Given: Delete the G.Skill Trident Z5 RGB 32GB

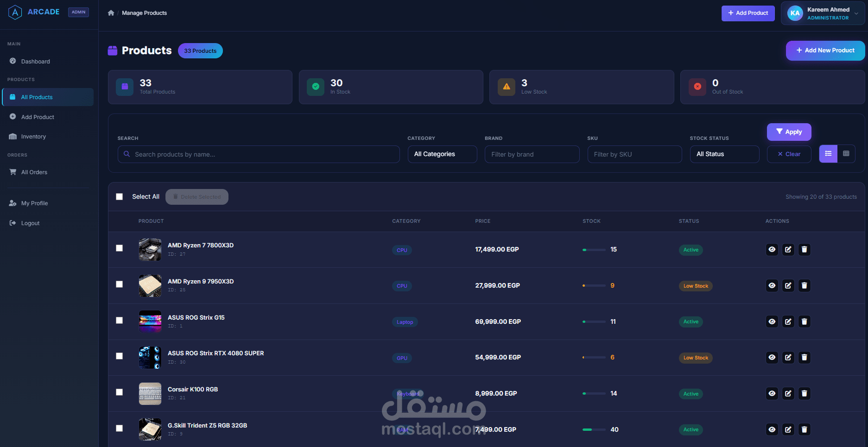Looking at the screenshot, I should (804, 430).
